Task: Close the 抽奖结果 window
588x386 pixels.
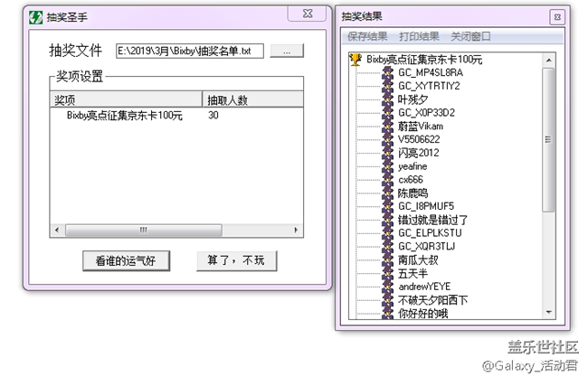Action: click(557, 17)
